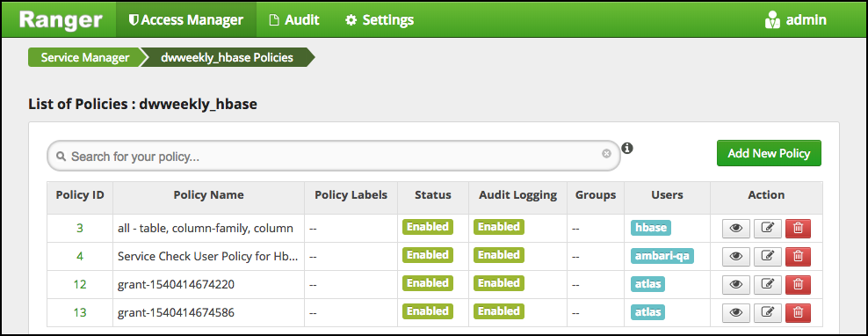Delete policy grant-1540414674586

798,313
